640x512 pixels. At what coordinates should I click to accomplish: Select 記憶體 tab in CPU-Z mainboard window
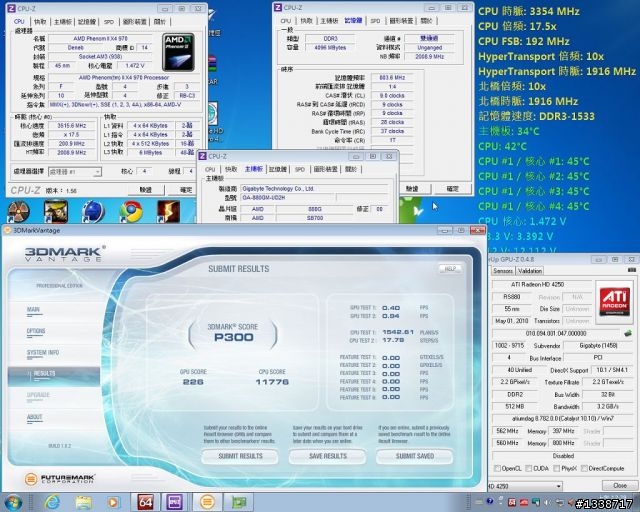278,169
